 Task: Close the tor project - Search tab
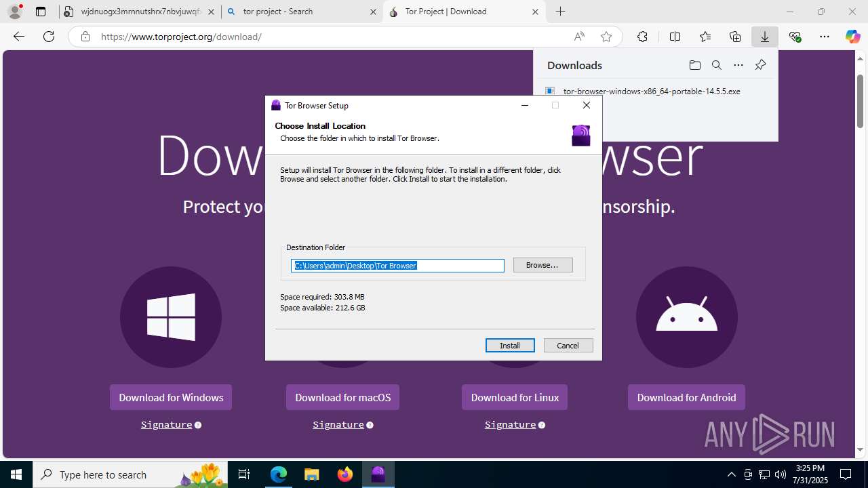373,12
